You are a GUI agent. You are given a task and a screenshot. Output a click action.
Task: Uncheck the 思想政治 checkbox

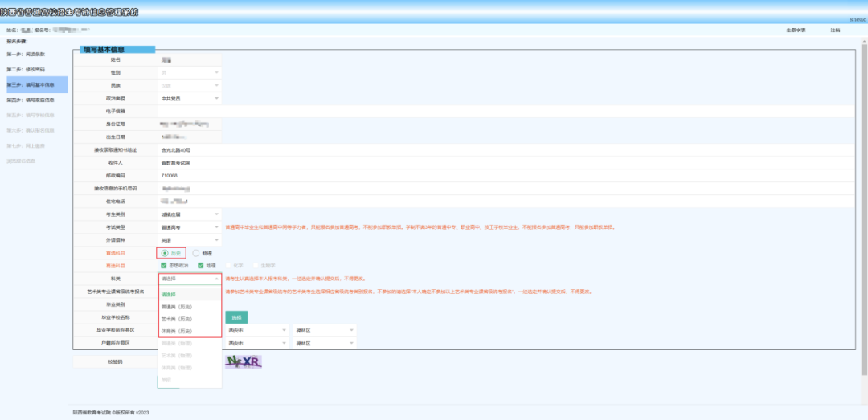(164, 265)
